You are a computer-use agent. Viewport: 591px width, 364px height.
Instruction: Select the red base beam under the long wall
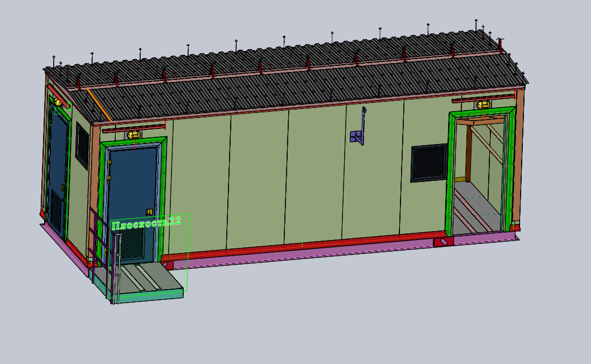coord(303,245)
